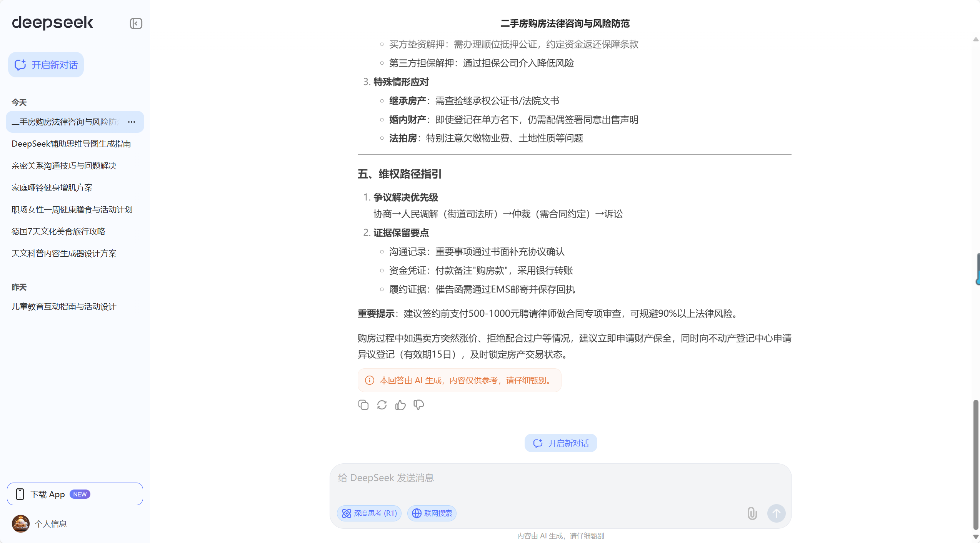Open the 家庭哑铃健身增肌方案 conversation
The image size is (980, 543).
pyautogui.click(x=52, y=188)
